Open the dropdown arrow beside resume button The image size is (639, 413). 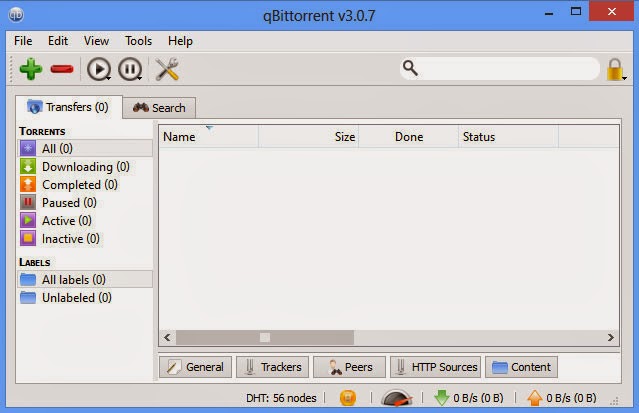pos(108,78)
